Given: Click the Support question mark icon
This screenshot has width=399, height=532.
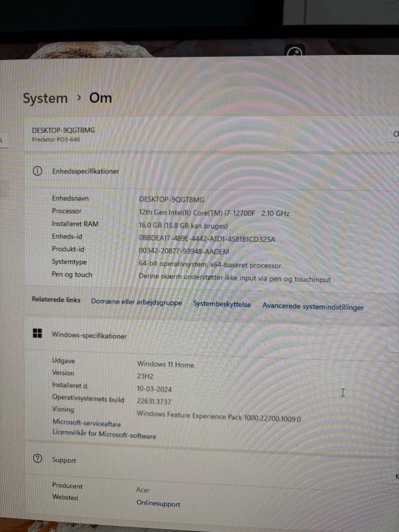Looking at the screenshot, I should 37,458.
